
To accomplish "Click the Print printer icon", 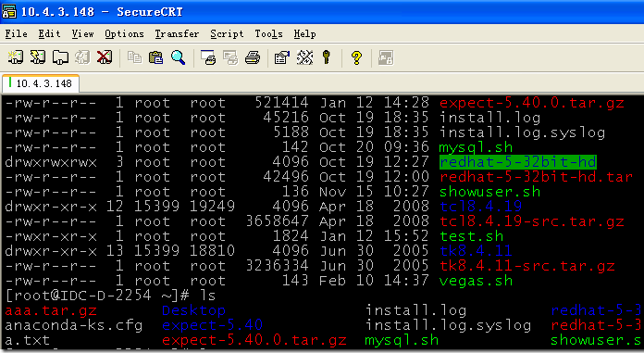I will coord(253,57).
